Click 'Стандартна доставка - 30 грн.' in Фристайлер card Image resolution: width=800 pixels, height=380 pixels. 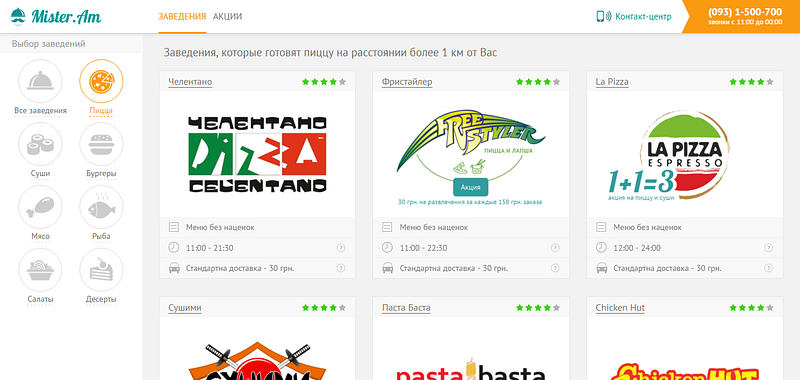click(454, 268)
